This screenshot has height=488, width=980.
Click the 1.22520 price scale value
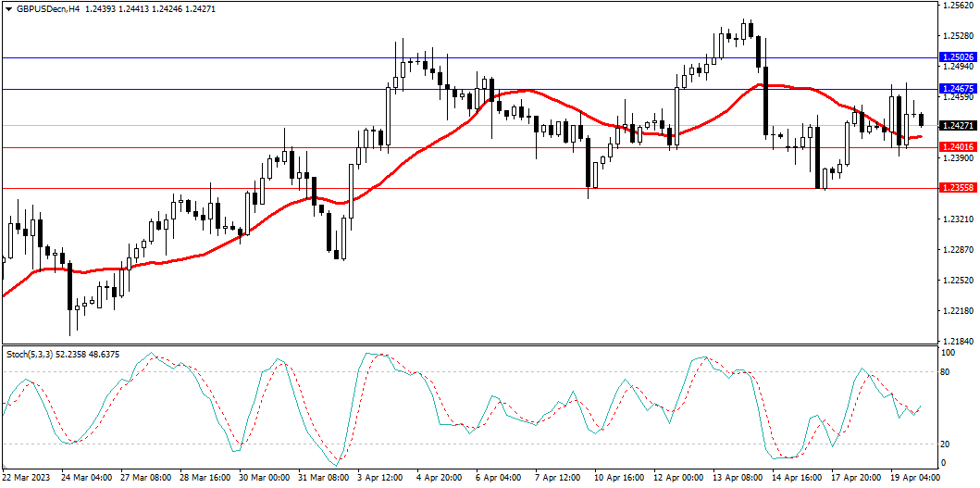coord(956,281)
